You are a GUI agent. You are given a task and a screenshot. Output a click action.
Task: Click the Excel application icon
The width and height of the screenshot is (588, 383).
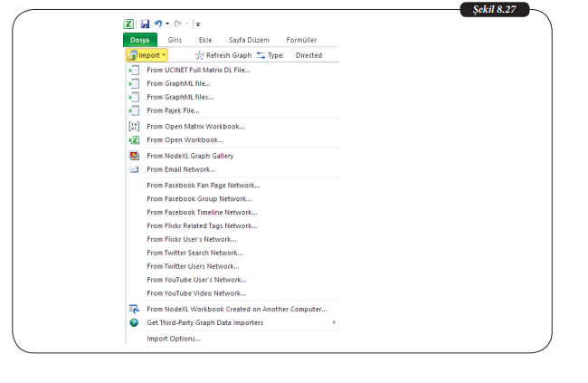129,24
